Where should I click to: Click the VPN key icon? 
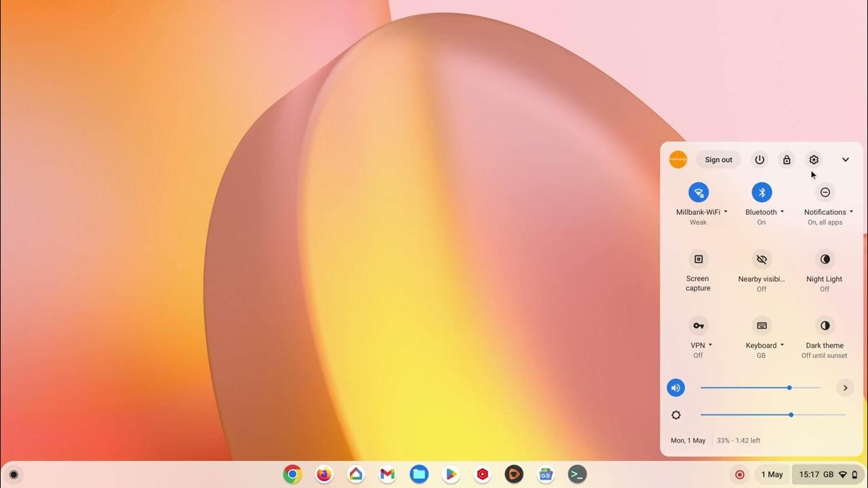698,326
